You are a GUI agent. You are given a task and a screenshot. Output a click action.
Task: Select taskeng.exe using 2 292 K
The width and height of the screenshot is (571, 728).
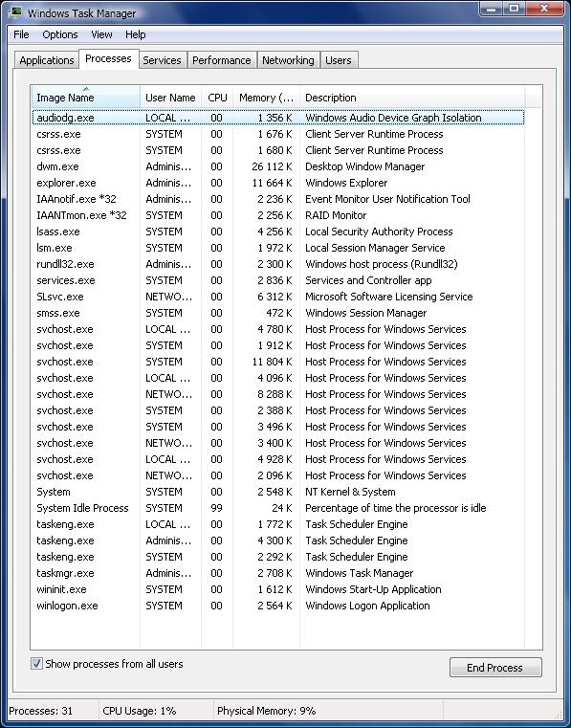coord(278,556)
